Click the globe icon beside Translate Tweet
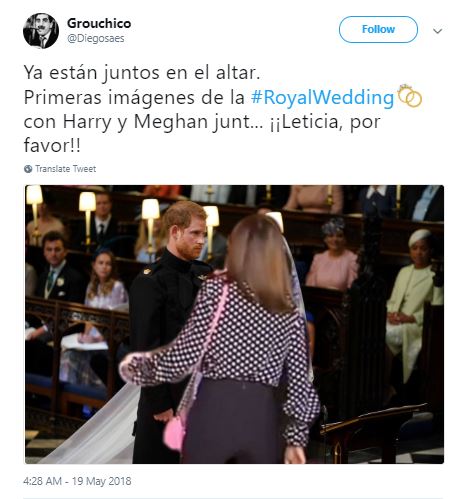 point(28,169)
